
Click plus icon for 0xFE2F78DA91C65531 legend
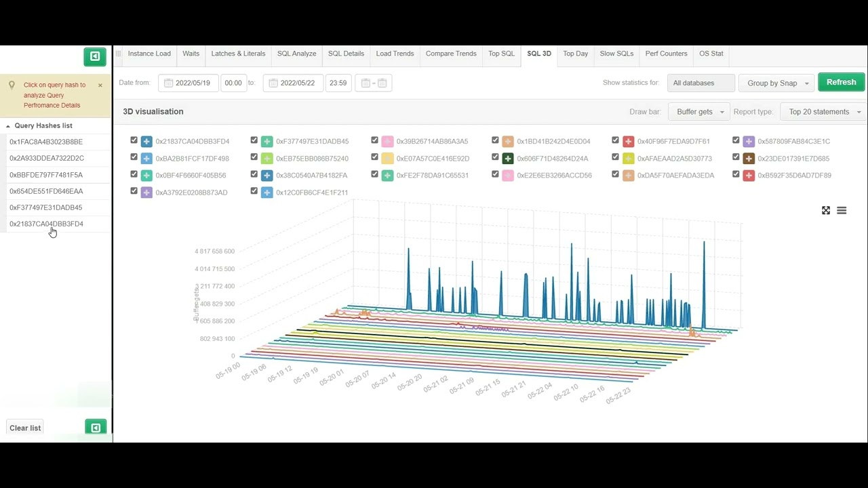point(387,176)
